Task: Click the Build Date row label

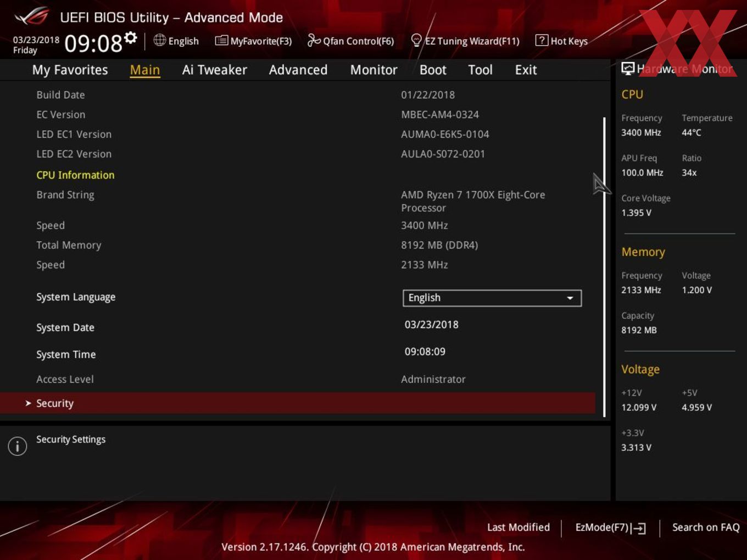Action: (60, 94)
